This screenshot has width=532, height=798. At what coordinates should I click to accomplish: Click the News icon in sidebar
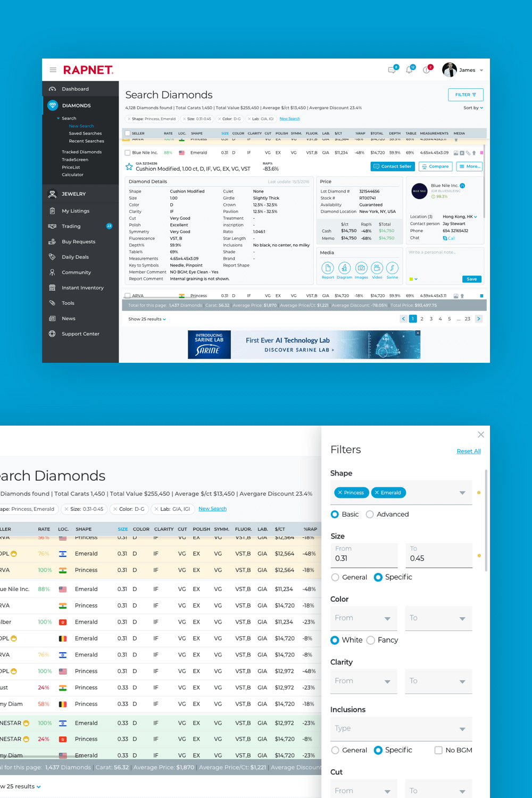[x=52, y=319]
